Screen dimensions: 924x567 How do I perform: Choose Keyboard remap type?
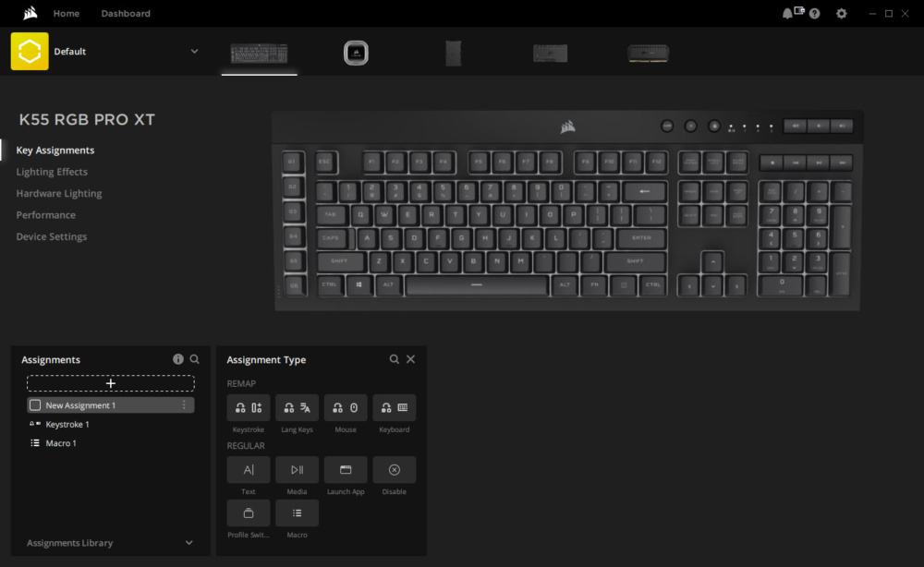395,407
